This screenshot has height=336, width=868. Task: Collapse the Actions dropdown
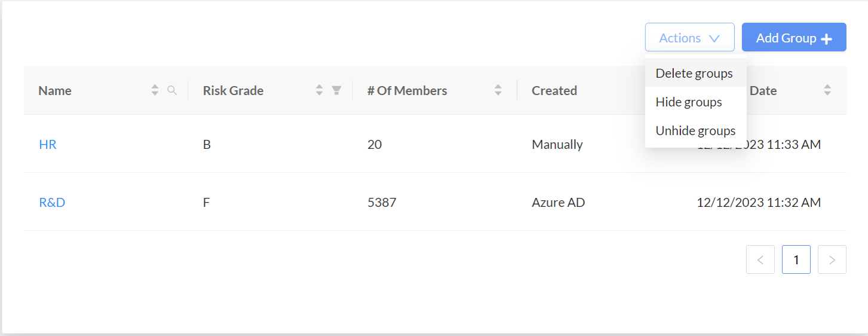(x=689, y=38)
